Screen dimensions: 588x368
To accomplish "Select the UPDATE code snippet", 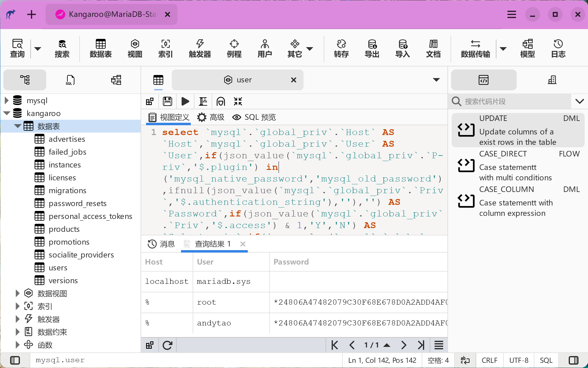I will [x=518, y=130].
